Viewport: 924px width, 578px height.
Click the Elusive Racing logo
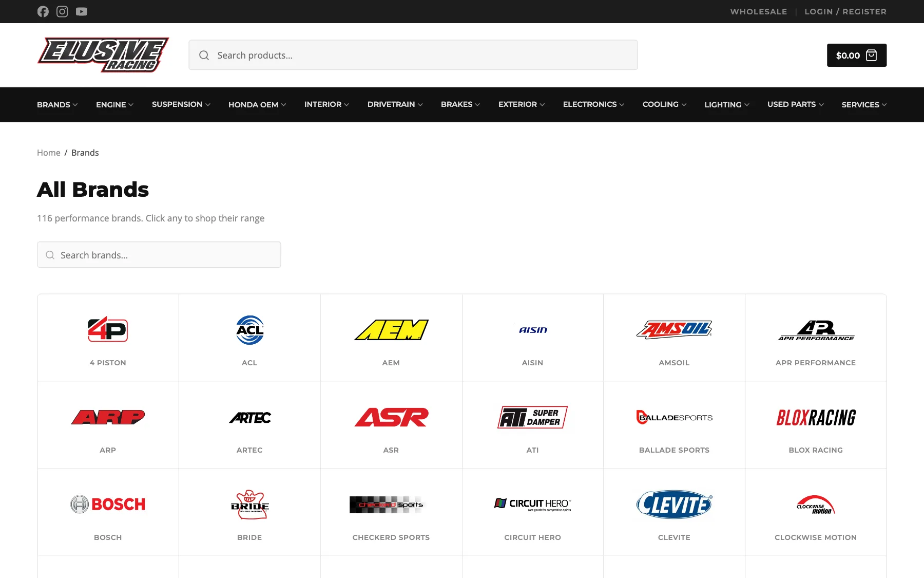point(103,55)
